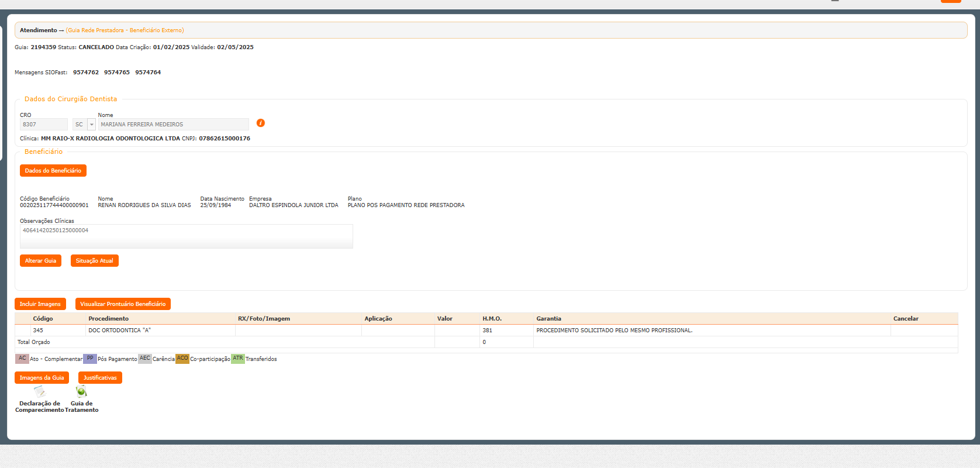Click the birth date 25/09/1984
This screenshot has height=468, width=980.
click(216, 205)
